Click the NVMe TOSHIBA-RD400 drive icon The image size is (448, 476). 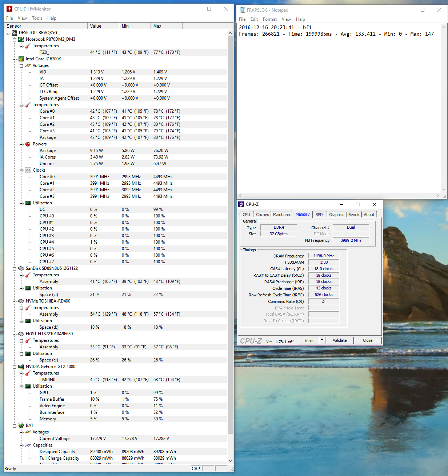click(x=21, y=301)
